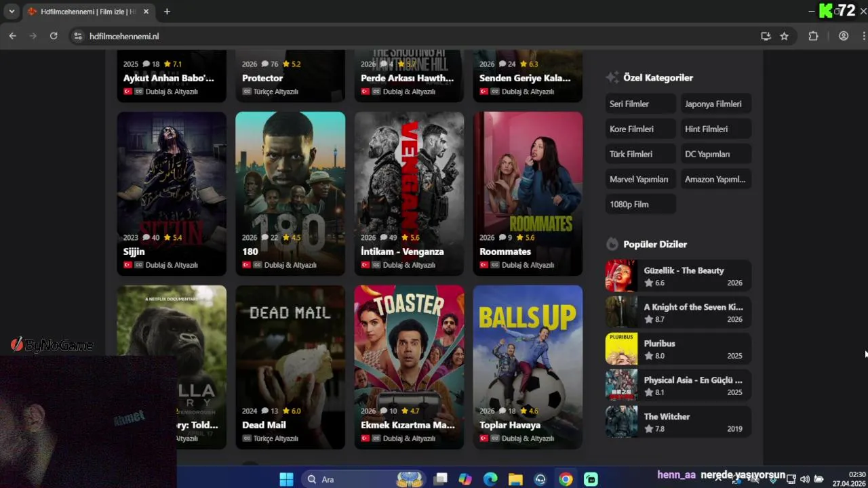Screen dimensions: 868x488
Task: Open the green Kick app taskbar icon
Action: [x=591, y=479]
